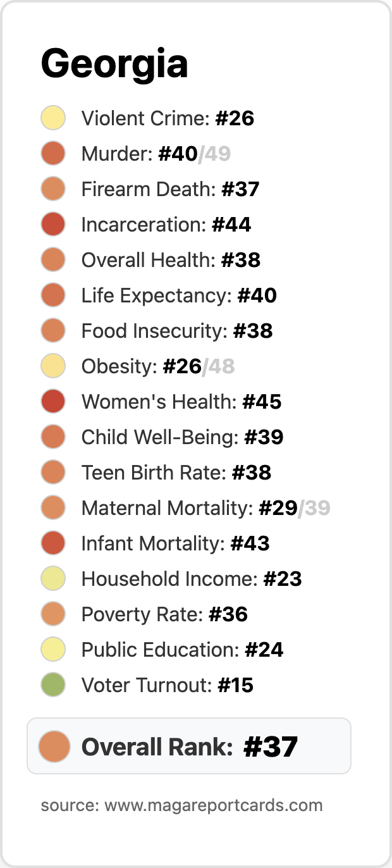Open the www.magareportcards.com source link

(214, 805)
